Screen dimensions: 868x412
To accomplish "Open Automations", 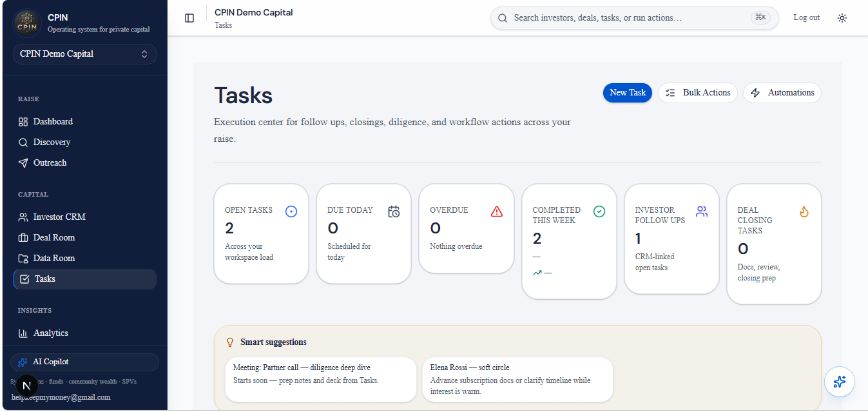I will [782, 93].
